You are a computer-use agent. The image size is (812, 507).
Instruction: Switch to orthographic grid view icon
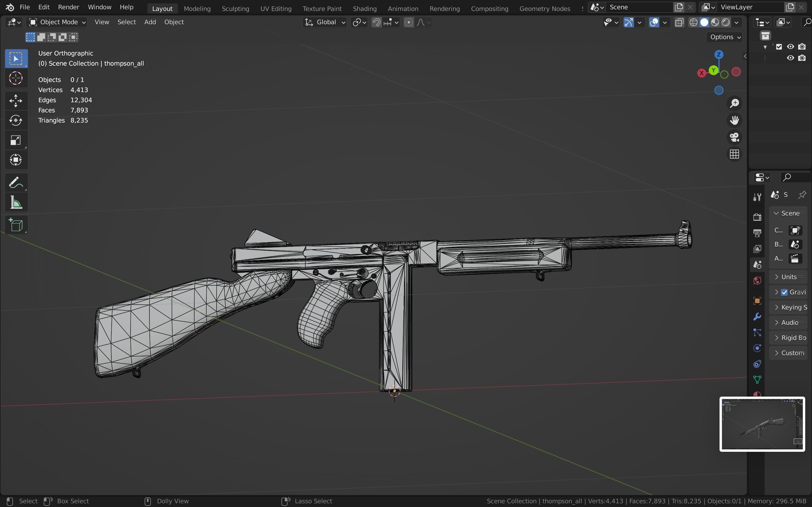(734, 154)
